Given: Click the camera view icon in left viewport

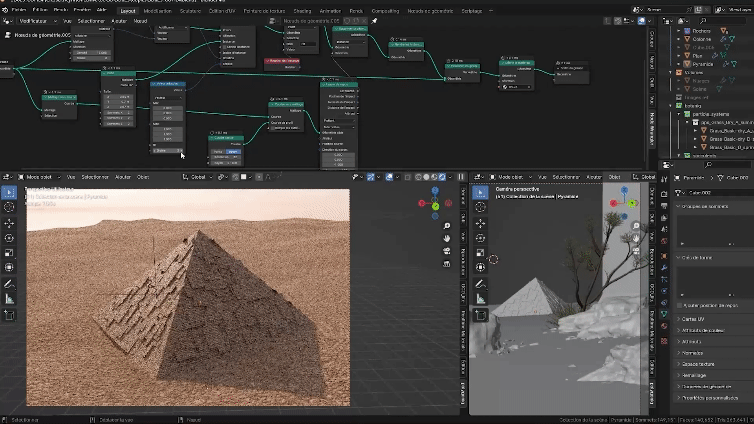Looking at the screenshot, I should 448,252.
